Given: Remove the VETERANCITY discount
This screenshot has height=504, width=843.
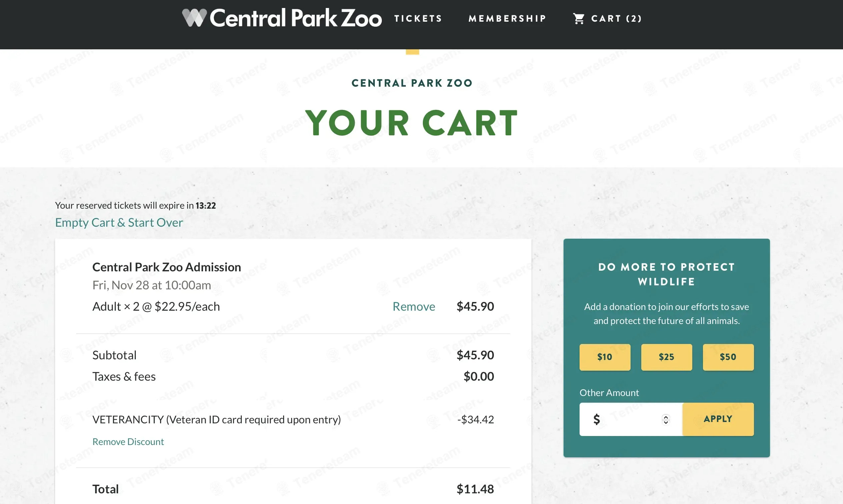Looking at the screenshot, I should [x=128, y=442].
